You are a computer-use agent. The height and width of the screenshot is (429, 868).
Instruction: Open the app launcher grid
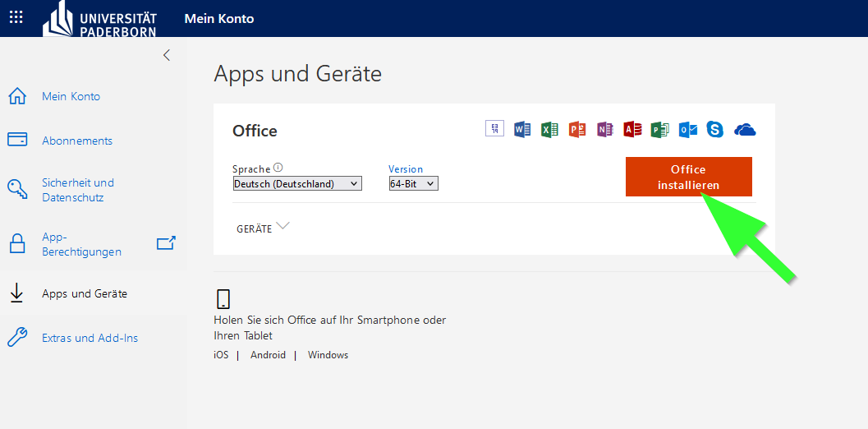click(16, 17)
